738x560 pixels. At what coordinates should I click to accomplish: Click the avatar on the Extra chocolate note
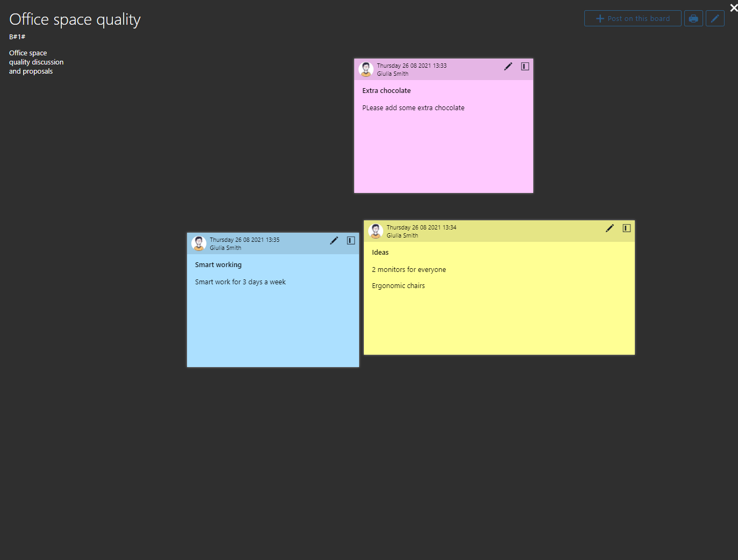(x=366, y=69)
